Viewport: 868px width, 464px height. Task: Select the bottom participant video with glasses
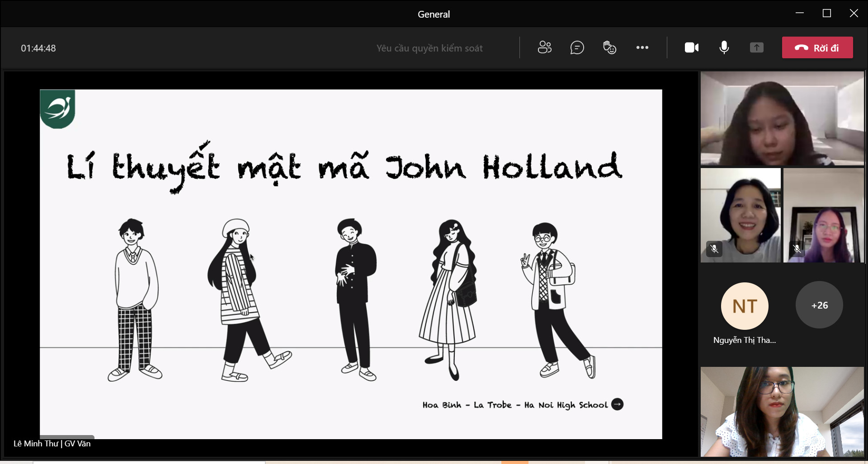[x=782, y=412]
